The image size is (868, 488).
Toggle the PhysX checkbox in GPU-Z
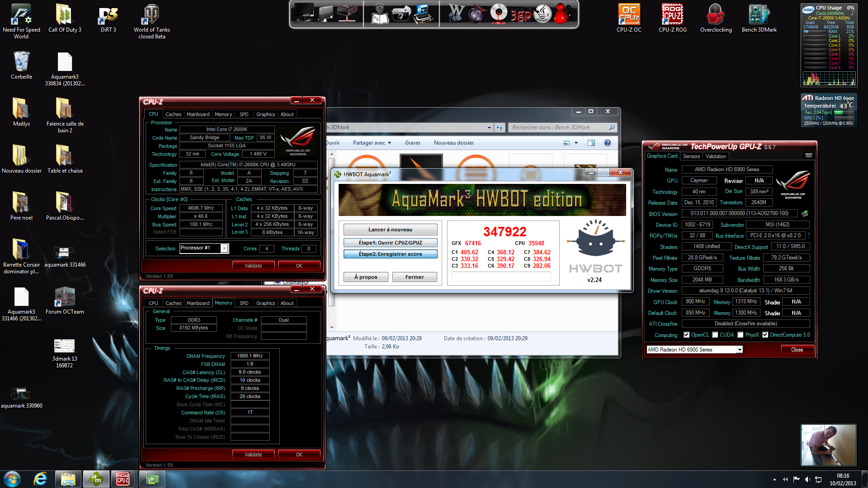coord(740,335)
